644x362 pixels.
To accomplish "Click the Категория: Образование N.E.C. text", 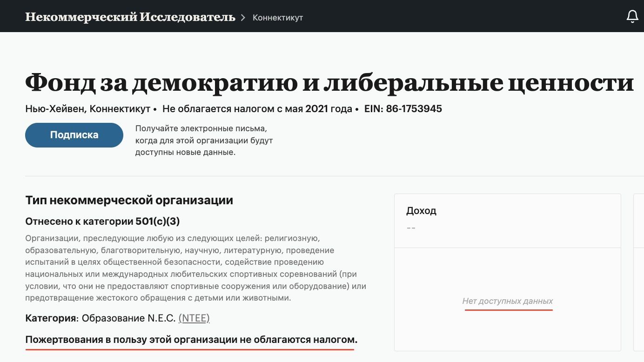I will point(101,318).
